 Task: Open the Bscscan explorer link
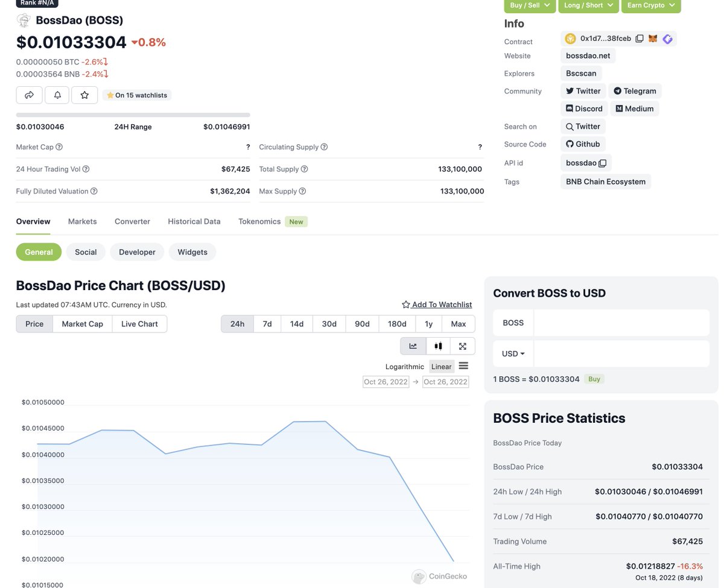[581, 73]
